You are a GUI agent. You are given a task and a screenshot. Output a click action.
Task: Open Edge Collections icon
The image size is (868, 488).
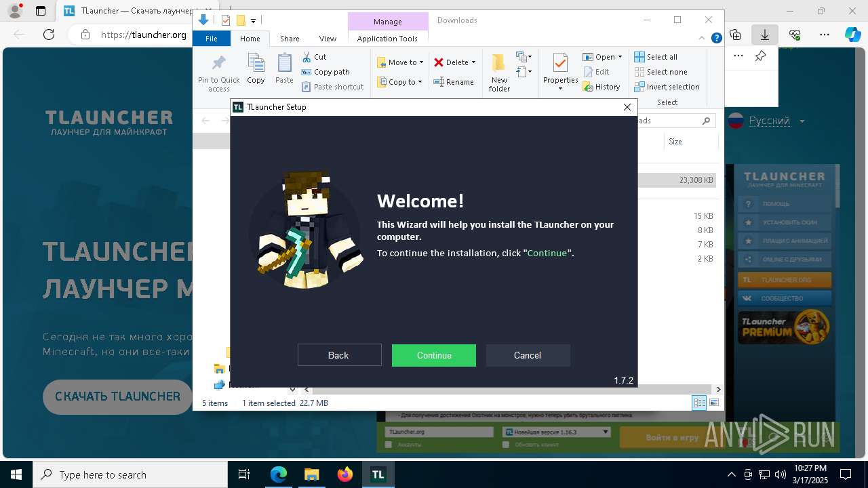(x=735, y=35)
